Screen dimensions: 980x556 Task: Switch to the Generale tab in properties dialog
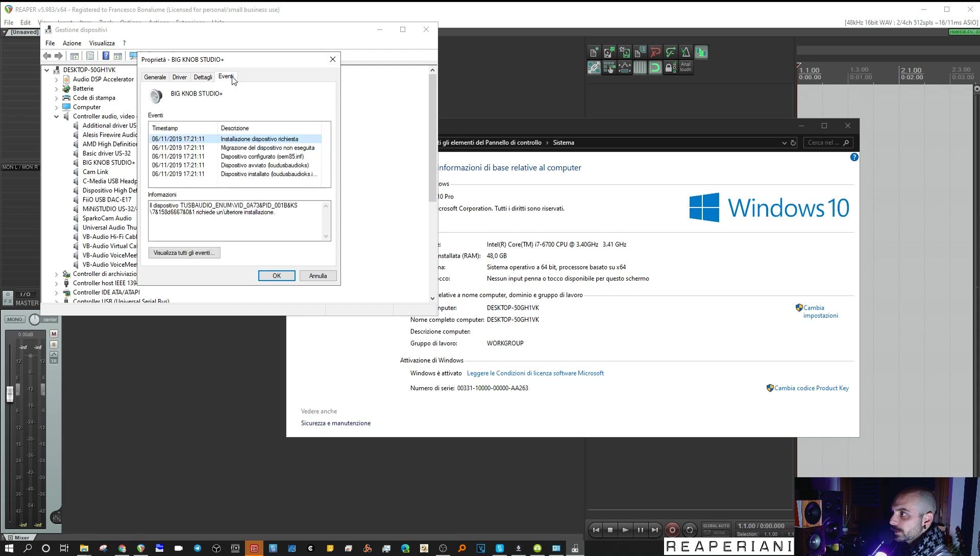click(x=155, y=77)
